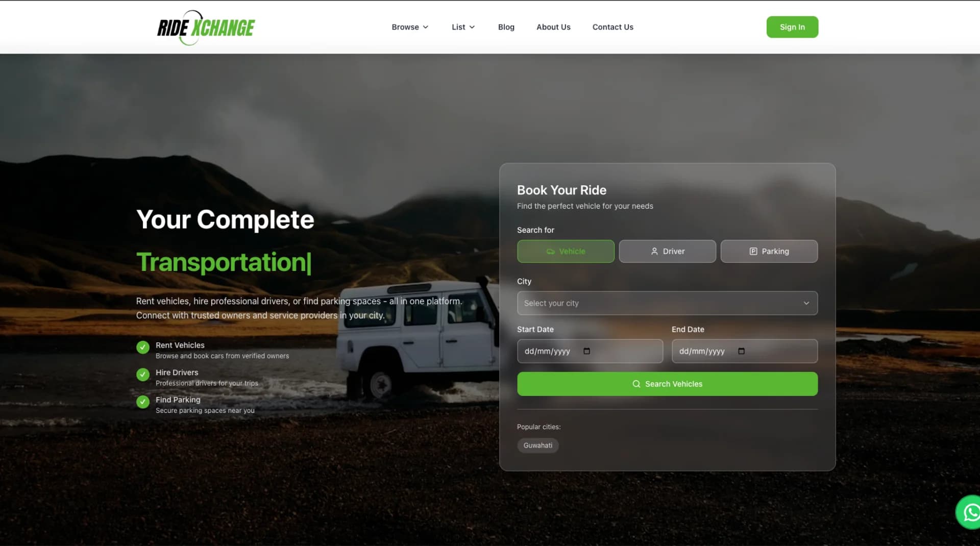
Task: Click the Hire Drivers green checkmark icon
Action: 143,375
